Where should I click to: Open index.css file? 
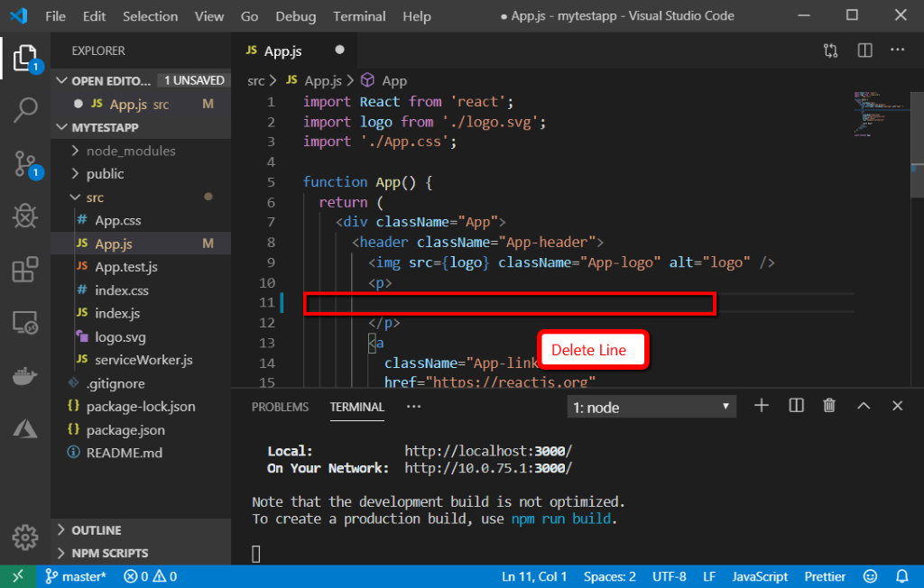[122, 290]
